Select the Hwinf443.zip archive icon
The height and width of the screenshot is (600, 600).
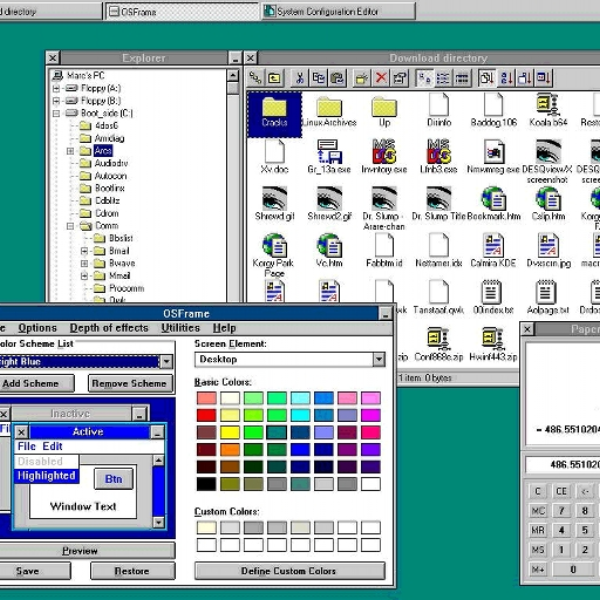[493, 344]
